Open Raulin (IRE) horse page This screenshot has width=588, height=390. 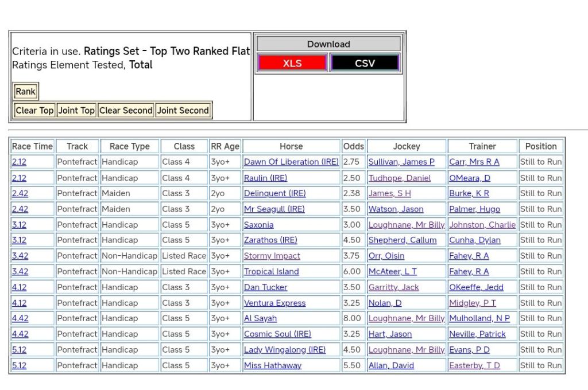(x=265, y=178)
